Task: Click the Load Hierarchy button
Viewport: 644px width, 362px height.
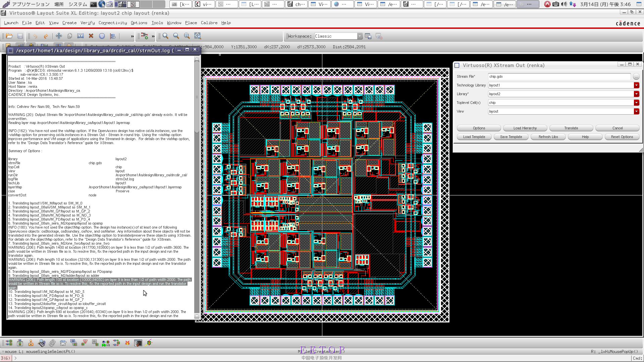Action: 525,128
